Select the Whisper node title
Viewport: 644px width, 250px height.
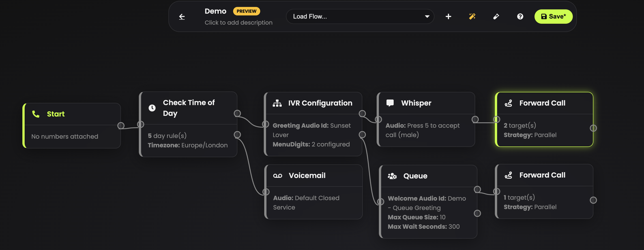(416, 103)
